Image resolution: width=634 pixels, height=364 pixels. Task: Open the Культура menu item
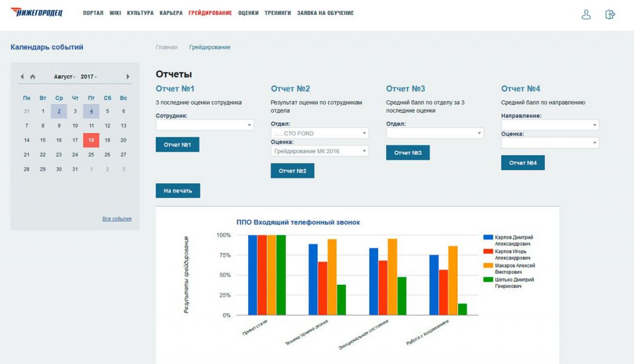[140, 13]
